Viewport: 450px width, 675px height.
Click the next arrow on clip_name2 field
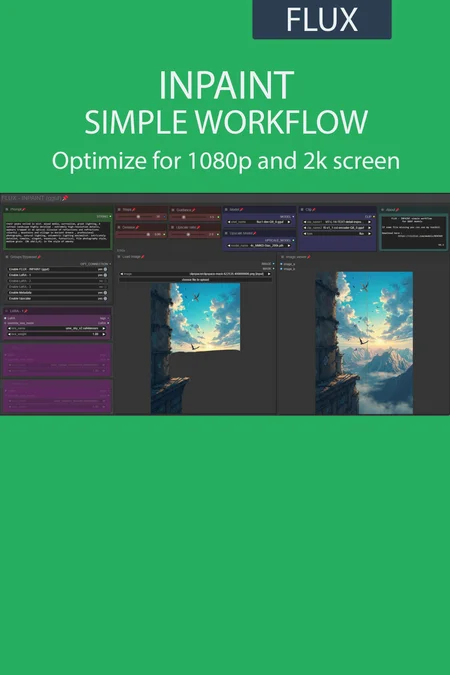[369, 228]
